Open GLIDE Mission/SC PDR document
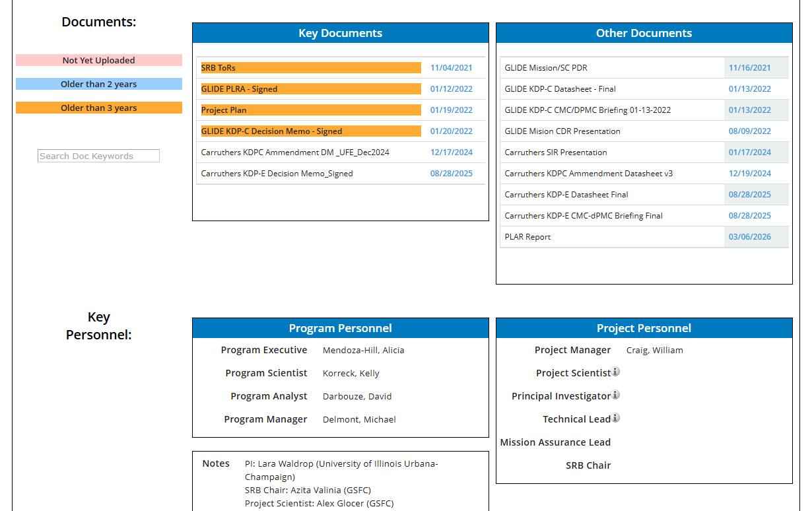The height and width of the screenshot is (511, 812). [546, 67]
